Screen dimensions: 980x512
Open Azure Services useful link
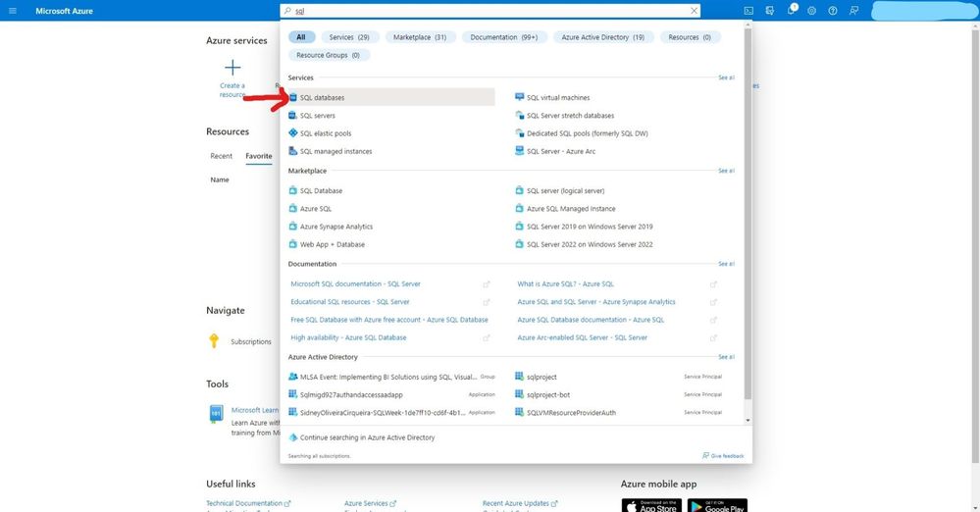[370, 503]
